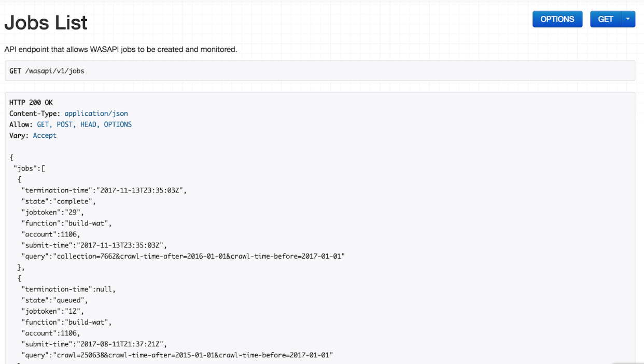Click the OPTIONS button
Screen dimensions: 644x364
click(x=557, y=19)
